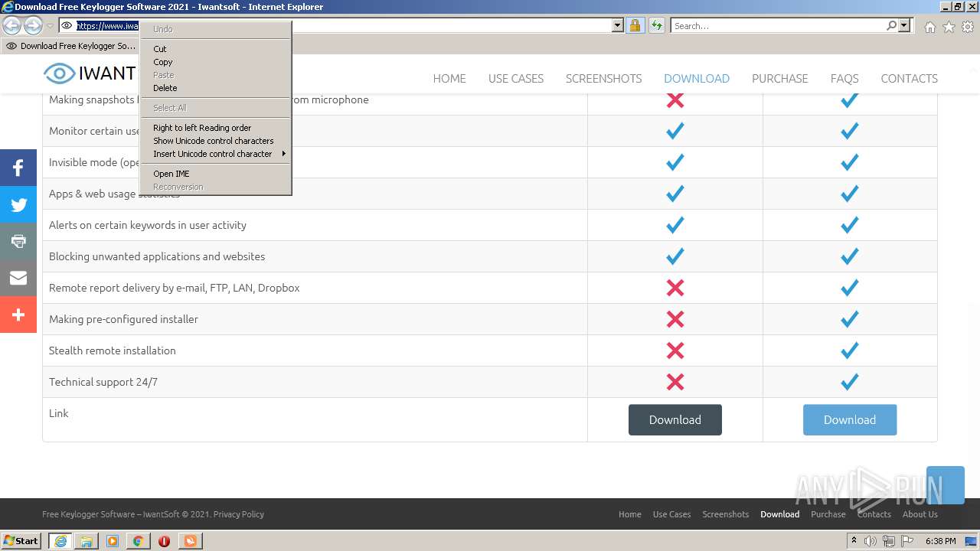Expand Insert Unicode control character submenu
The height and width of the screenshot is (551, 980).
(215, 154)
